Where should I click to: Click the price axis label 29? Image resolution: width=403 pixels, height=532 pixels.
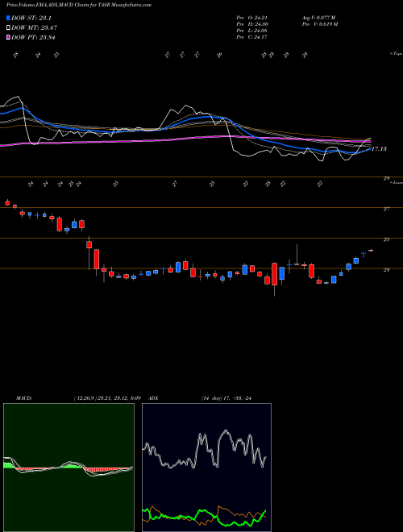(386, 178)
